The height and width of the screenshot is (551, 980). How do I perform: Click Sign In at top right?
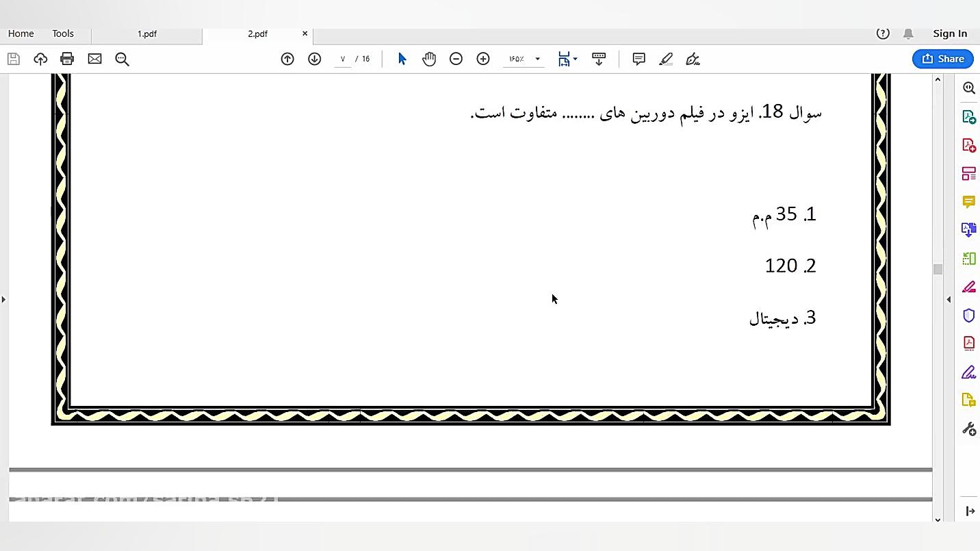pos(950,33)
